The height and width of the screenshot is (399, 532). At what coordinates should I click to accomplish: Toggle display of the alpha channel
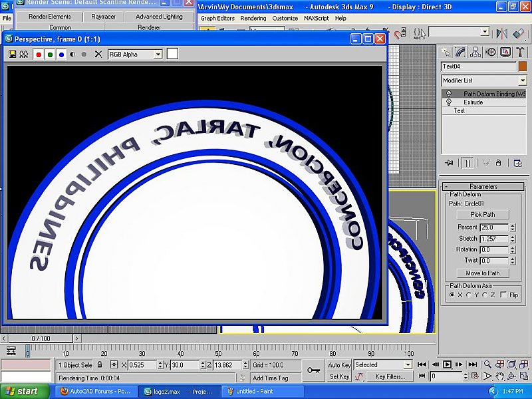click(72, 55)
